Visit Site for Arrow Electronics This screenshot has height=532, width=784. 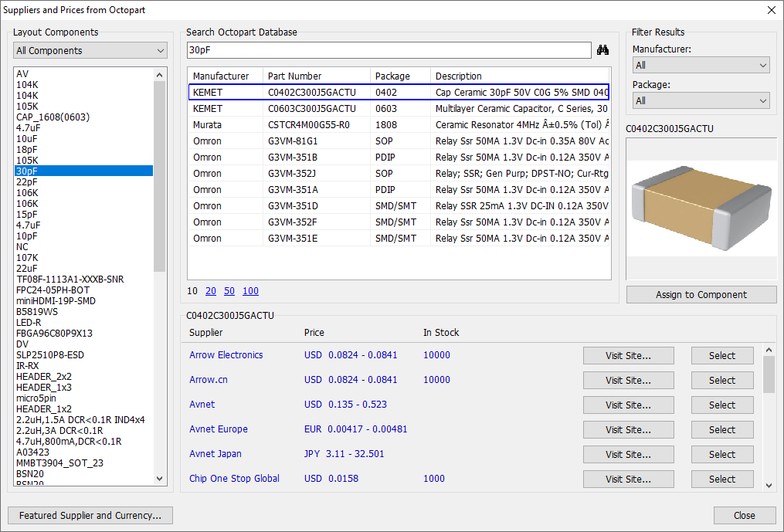point(629,355)
